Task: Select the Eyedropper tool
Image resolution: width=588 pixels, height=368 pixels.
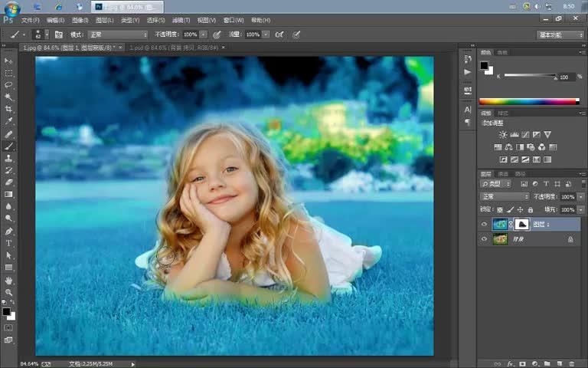Action: 8,121
